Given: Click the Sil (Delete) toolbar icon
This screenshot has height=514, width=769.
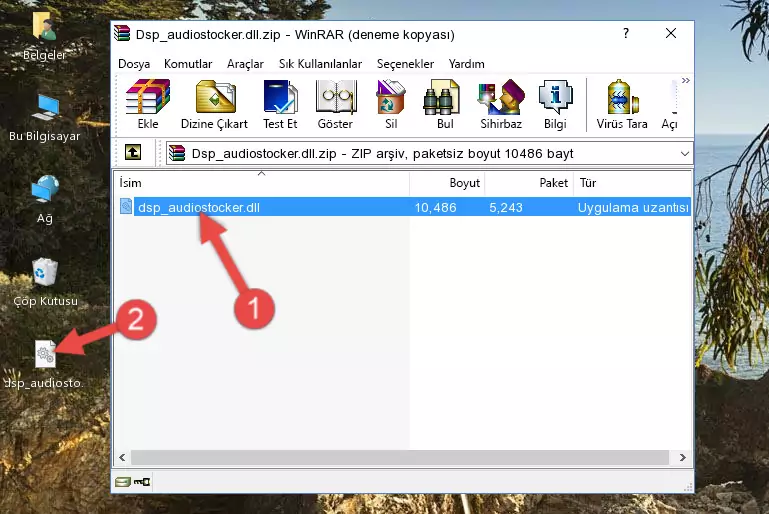Looking at the screenshot, I should coord(391,104).
